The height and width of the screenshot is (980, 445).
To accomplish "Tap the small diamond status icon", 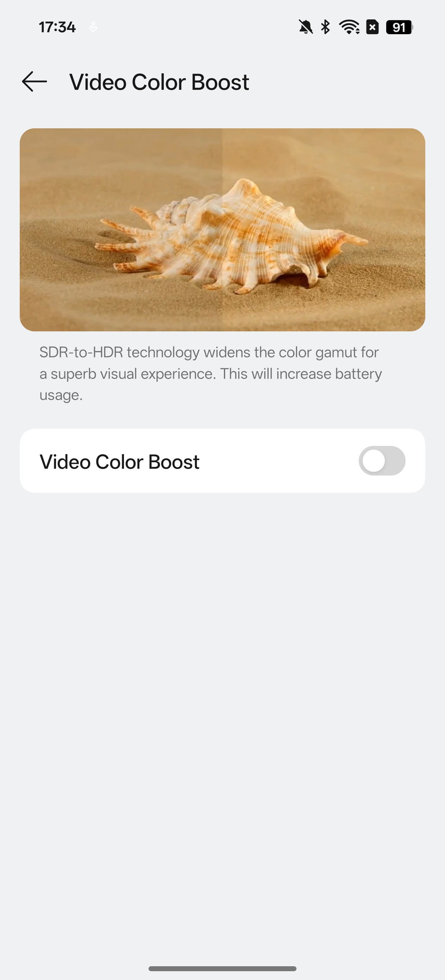I will [x=93, y=27].
